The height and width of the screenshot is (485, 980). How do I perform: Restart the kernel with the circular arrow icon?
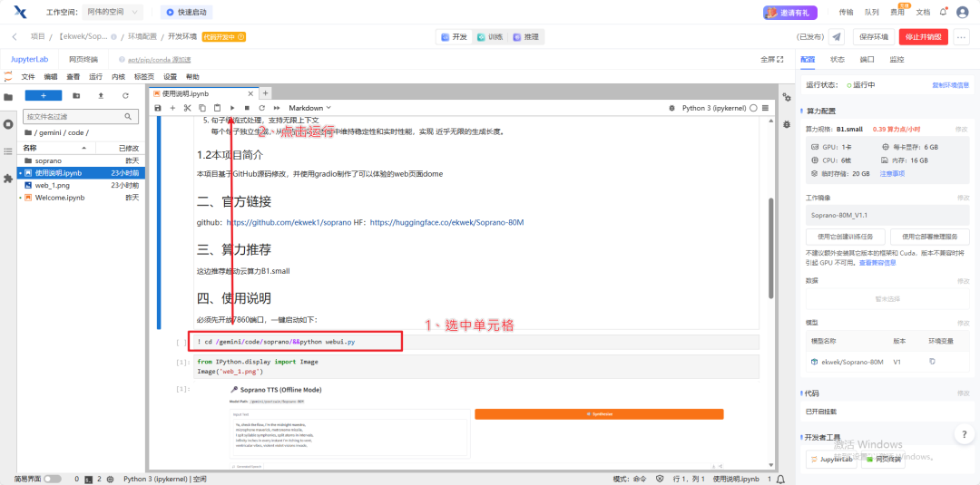(262, 108)
